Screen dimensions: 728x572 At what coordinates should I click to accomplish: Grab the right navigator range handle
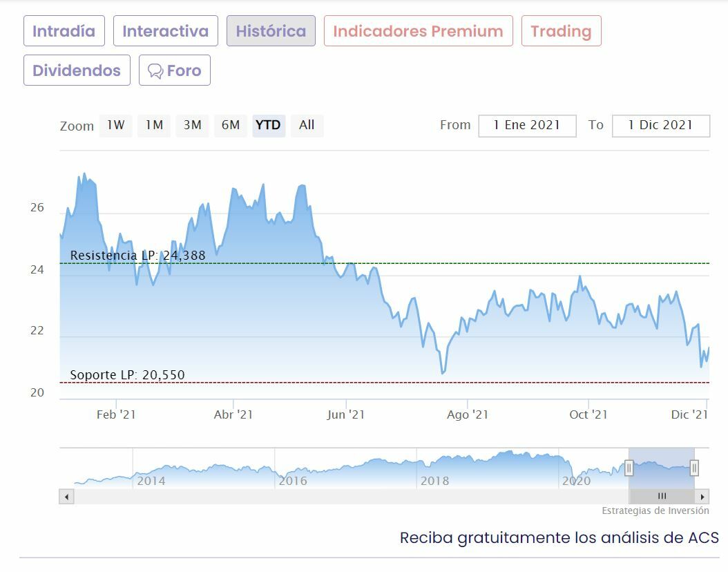click(x=694, y=468)
